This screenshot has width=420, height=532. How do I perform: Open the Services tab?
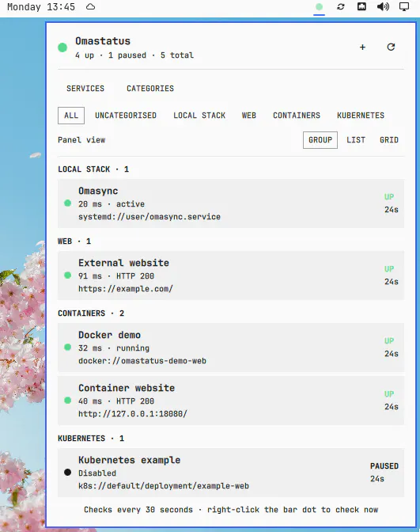click(85, 89)
